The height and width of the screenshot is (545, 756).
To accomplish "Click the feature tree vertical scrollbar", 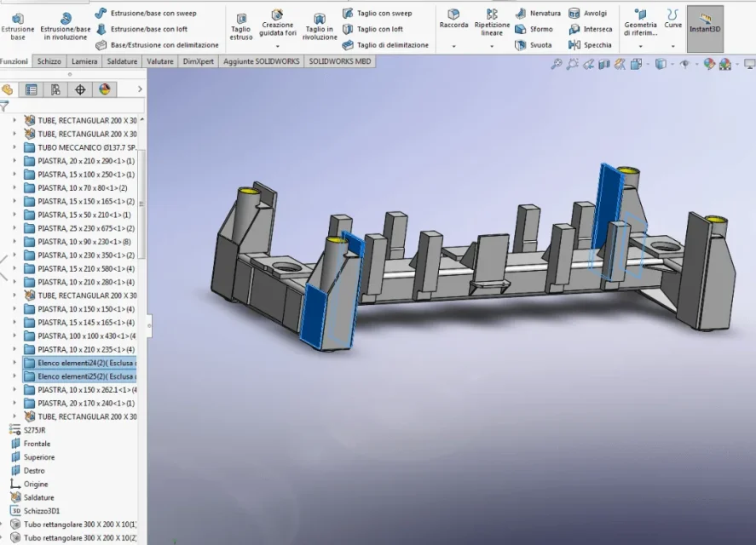I will 141,204.
